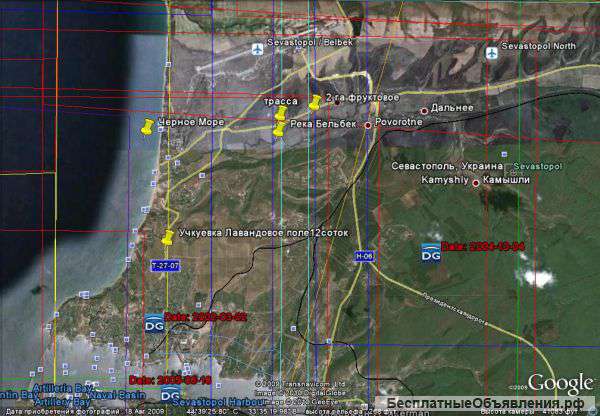The height and width of the screenshot is (416, 600).
Task: Select the Учкуевка Лавандовое поле pushpin
Action: (167, 238)
